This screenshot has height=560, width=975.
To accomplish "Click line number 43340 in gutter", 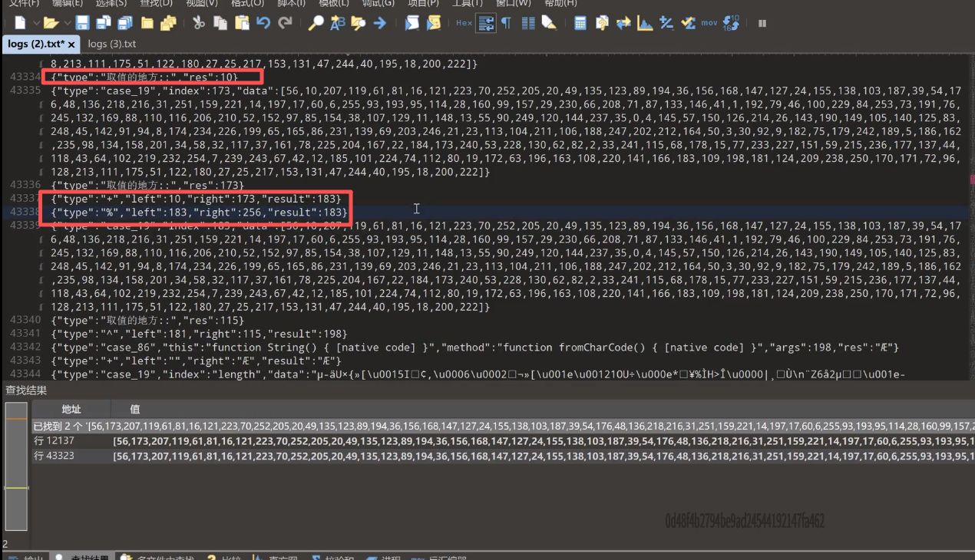I will pyautogui.click(x=25, y=320).
